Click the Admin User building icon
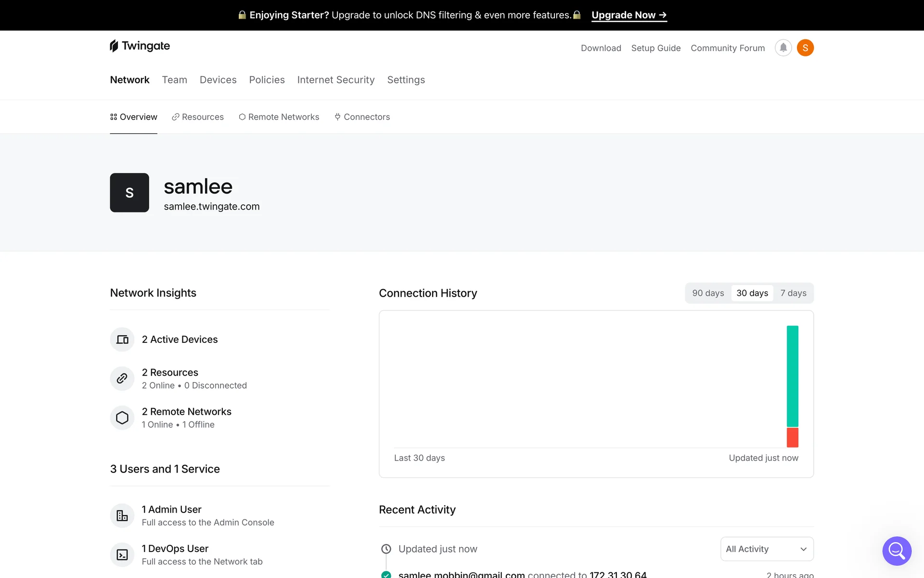The height and width of the screenshot is (578, 924). click(x=122, y=515)
